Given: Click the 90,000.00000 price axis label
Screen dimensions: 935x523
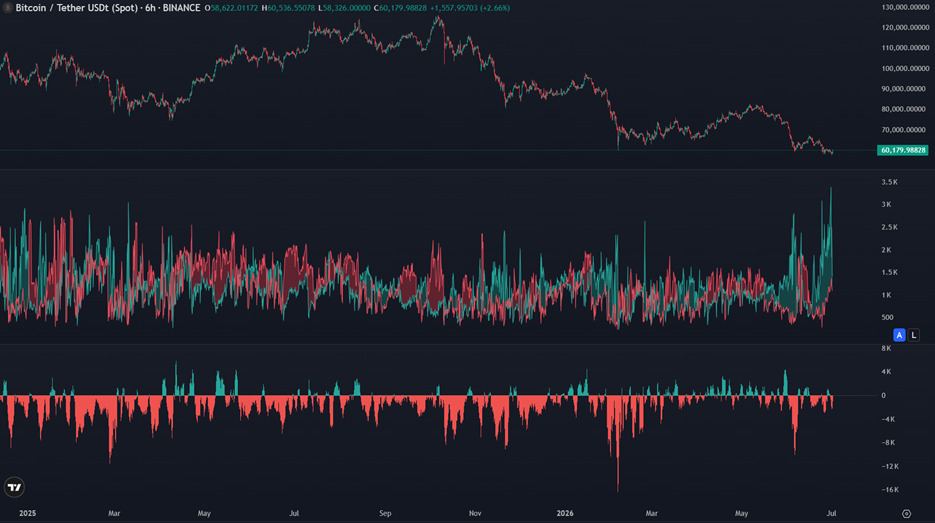Looking at the screenshot, I should point(905,89).
